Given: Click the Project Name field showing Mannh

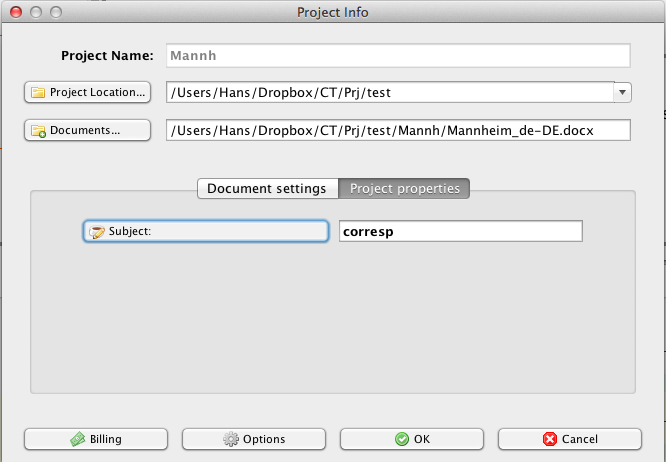Looking at the screenshot, I should point(396,56).
